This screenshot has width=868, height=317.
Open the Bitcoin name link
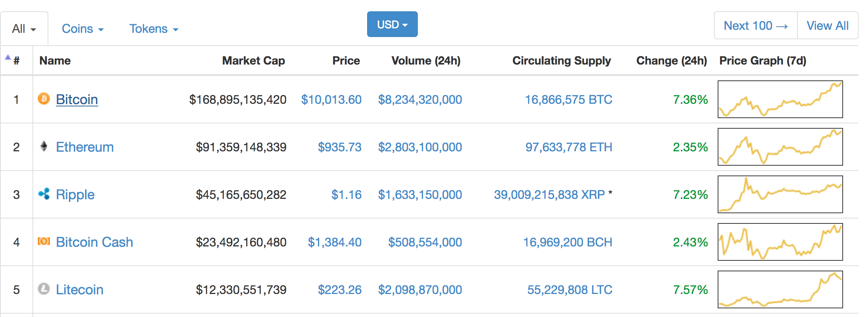point(77,100)
